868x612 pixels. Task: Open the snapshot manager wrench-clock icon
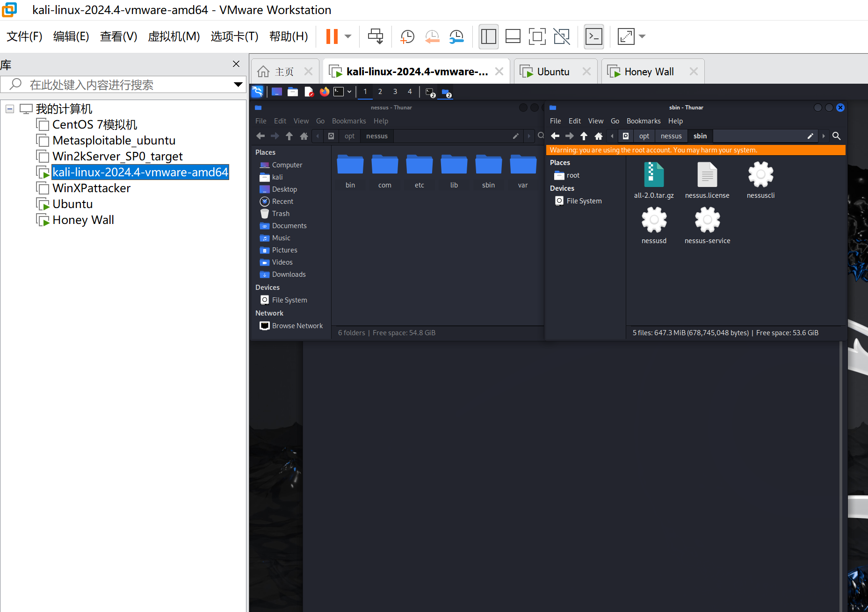tap(456, 36)
